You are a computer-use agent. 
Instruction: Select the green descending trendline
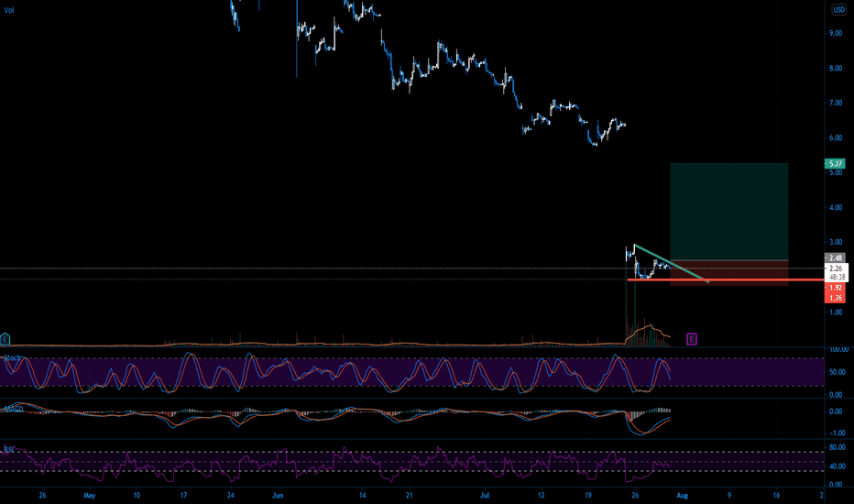671,264
